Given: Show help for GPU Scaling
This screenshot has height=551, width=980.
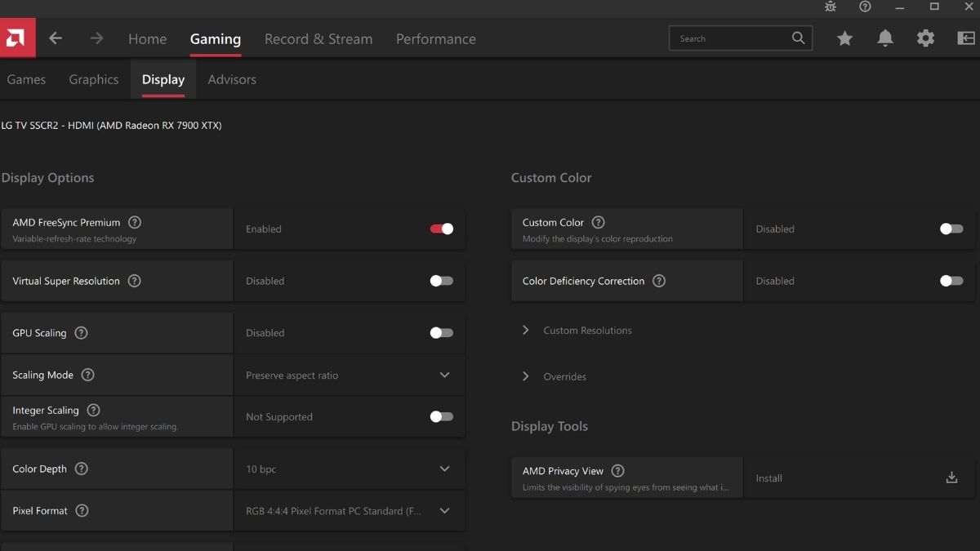Looking at the screenshot, I should pos(81,333).
